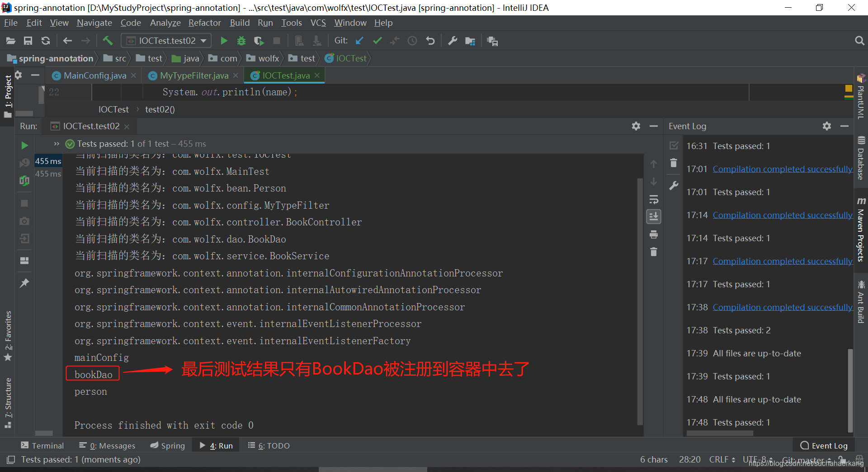The image size is (868, 472).
Task: Open Run panel settings gear
Action: coord(636,126)
